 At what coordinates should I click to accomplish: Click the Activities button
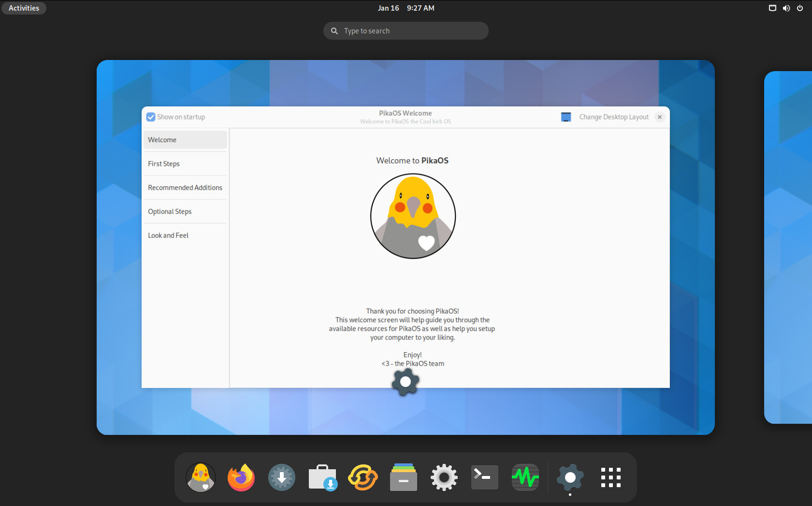[x=24, y=8]
